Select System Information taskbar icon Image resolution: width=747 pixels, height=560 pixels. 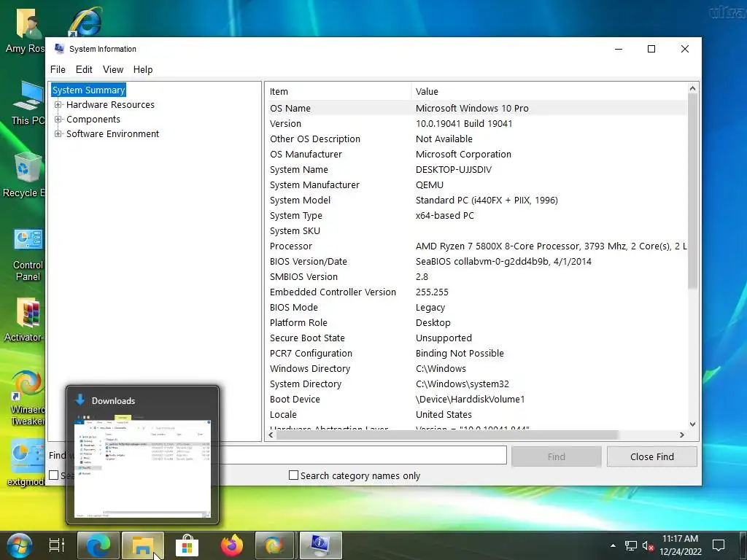click(x=321, y=545)
